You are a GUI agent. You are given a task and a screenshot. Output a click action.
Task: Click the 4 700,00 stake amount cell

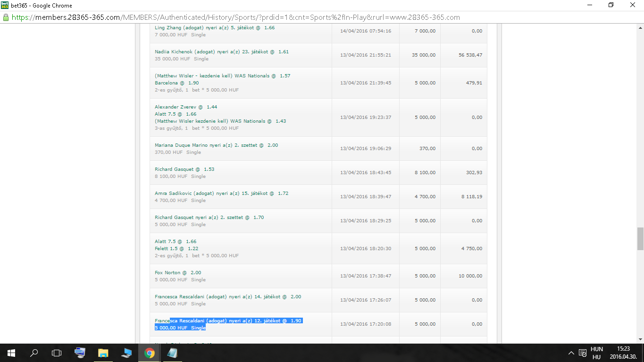[425, 197]
